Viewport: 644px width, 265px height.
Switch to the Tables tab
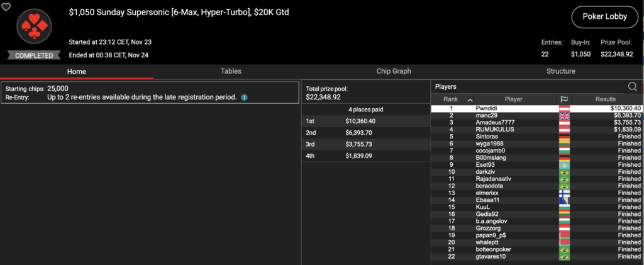coord(231,71)
